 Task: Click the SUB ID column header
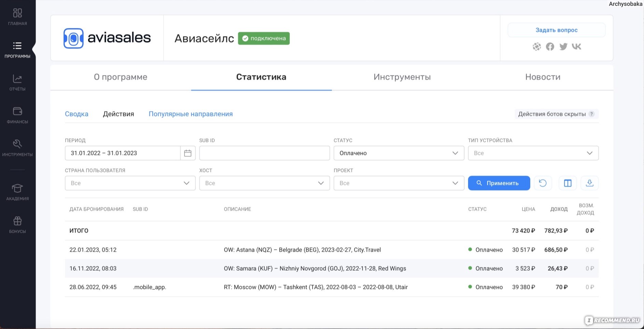coord(140,209)
